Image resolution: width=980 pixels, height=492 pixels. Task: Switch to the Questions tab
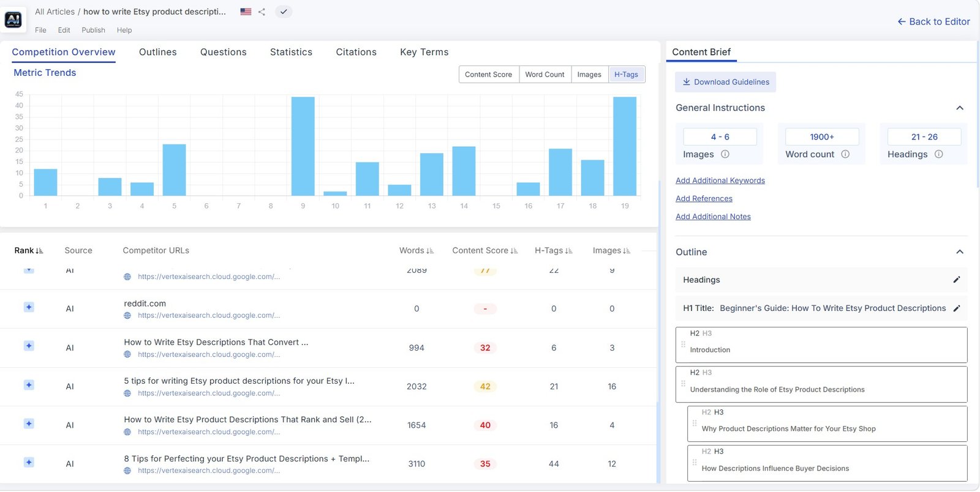point(224,52)
